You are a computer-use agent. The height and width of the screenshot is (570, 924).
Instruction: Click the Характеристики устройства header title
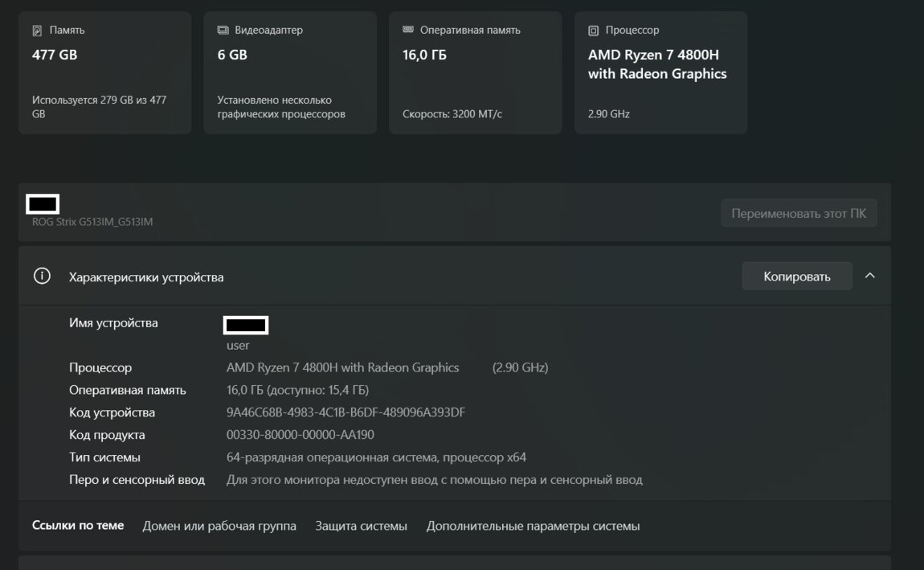coord(146,277)
